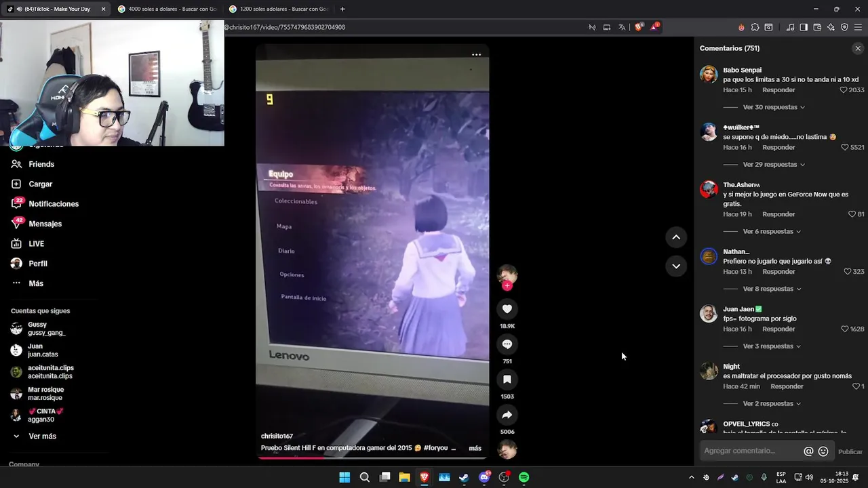Open Brave Wallet icon
The width and height of the screenshot is (868, 488).
[x=817, y=27]
